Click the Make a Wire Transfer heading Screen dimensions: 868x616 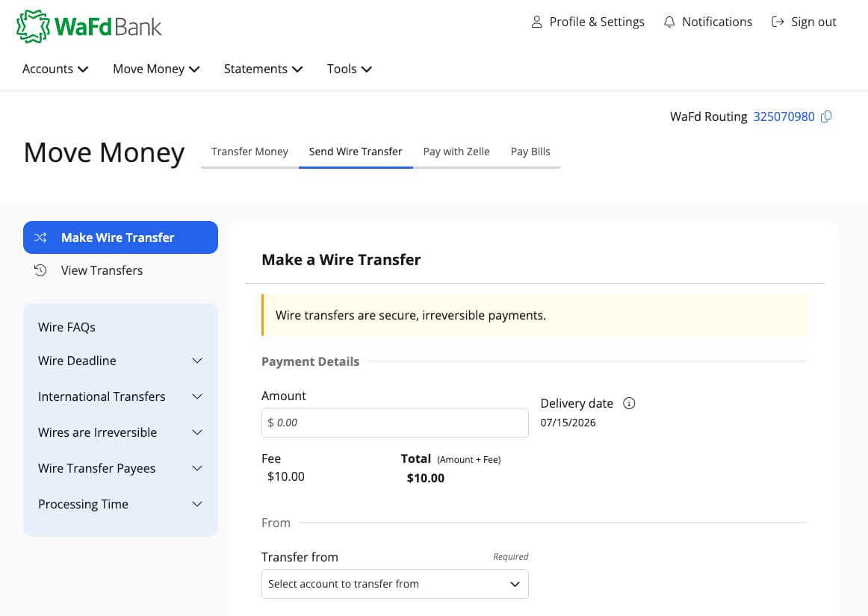pyautogui.click(x=341, y=260)
